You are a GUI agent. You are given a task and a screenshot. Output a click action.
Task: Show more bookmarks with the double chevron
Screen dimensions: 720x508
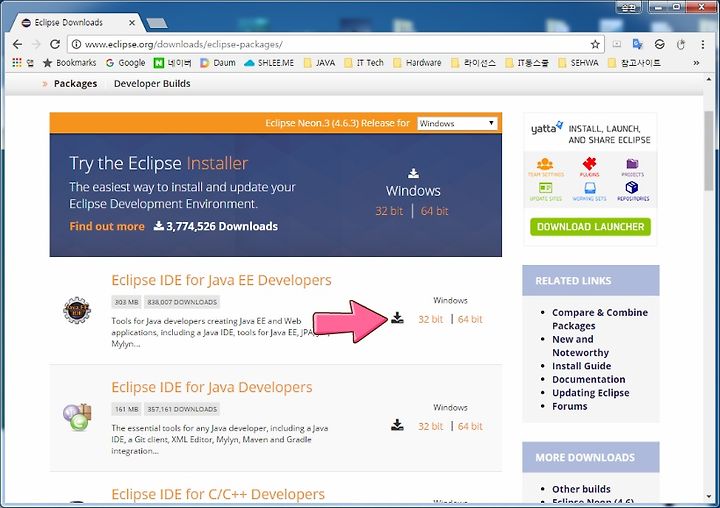point(696,62)
